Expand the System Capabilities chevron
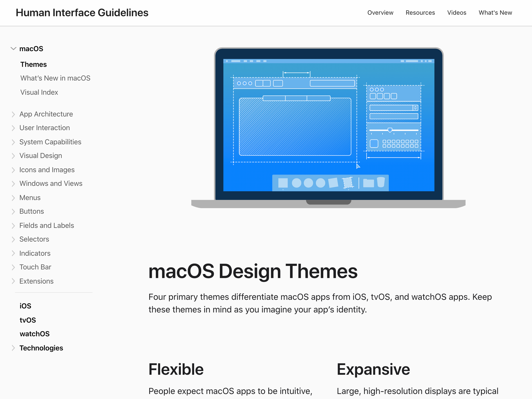 point(14,142)
